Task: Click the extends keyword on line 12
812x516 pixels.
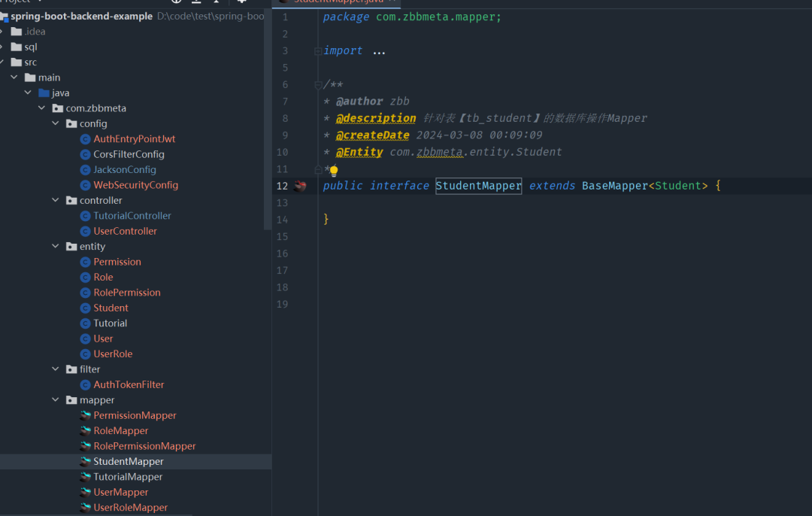Action: click(x=552, y=186)
